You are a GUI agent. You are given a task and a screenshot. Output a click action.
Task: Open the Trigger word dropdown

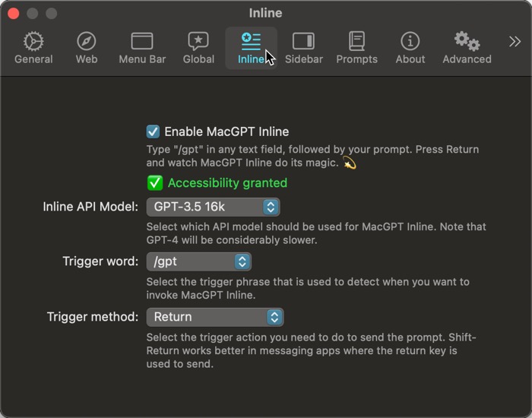pos(199,261)
